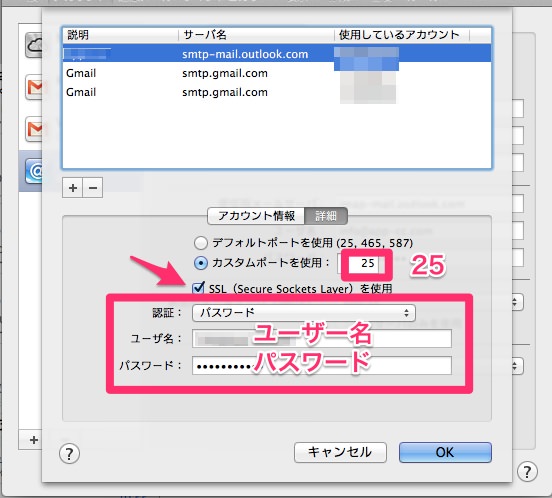The height and width of the screenshot is (498, 552).
Task: Click the plus button under server list
Action: (x=73, y=188)
